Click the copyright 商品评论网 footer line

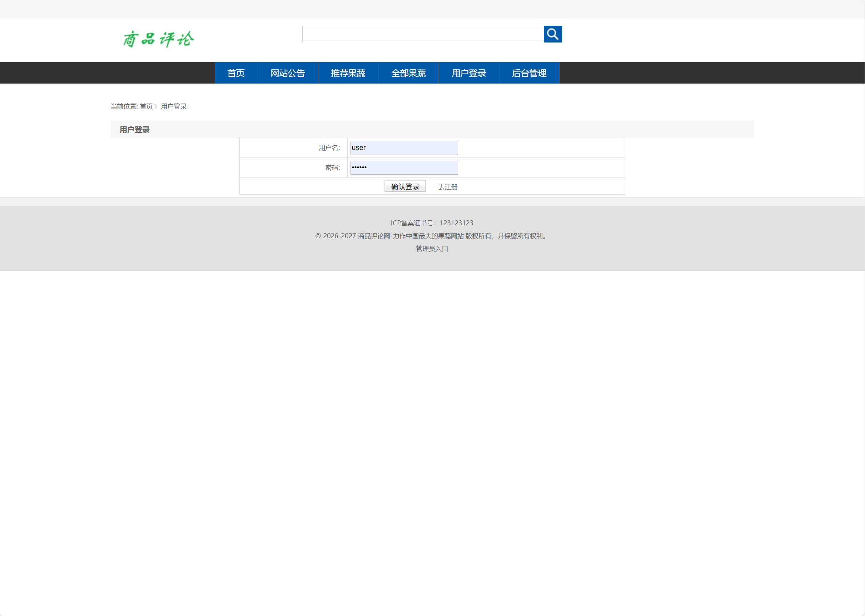[x=432, y=236]
